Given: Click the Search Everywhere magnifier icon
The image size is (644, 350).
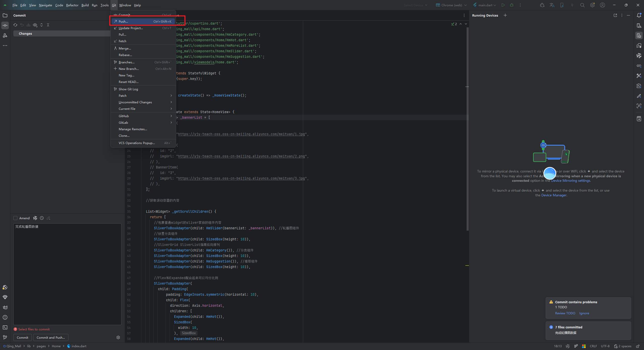Looking at the screenshot, I should 582,5.
